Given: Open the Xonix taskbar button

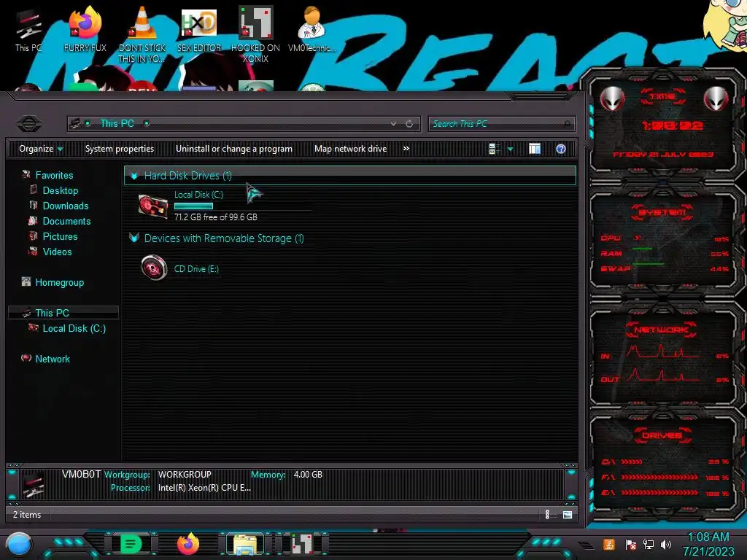Looking at the screenshot, I should point(302,544).
